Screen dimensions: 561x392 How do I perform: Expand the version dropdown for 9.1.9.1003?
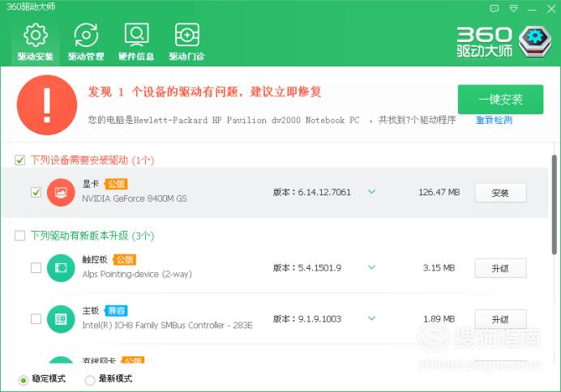pos(372,318)
